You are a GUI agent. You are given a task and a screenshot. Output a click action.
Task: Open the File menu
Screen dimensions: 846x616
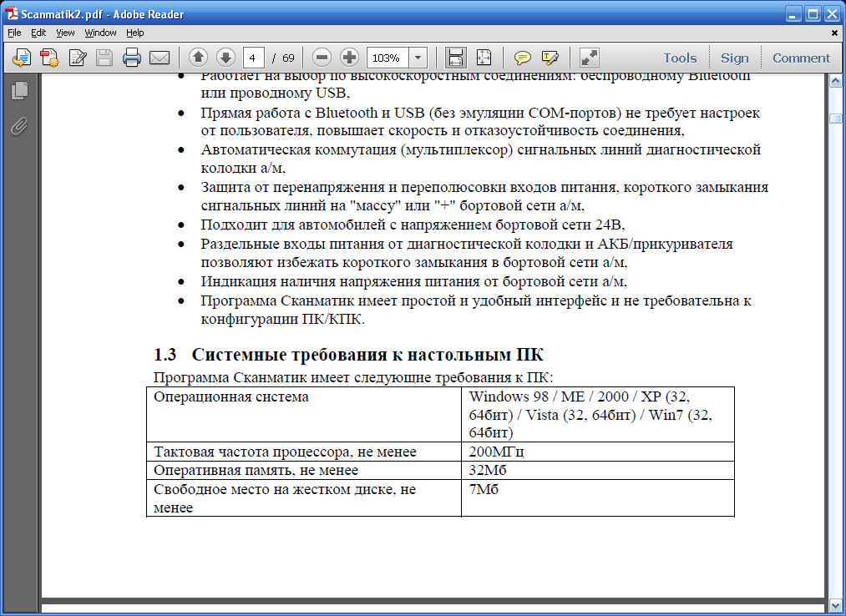click(14, 33)
